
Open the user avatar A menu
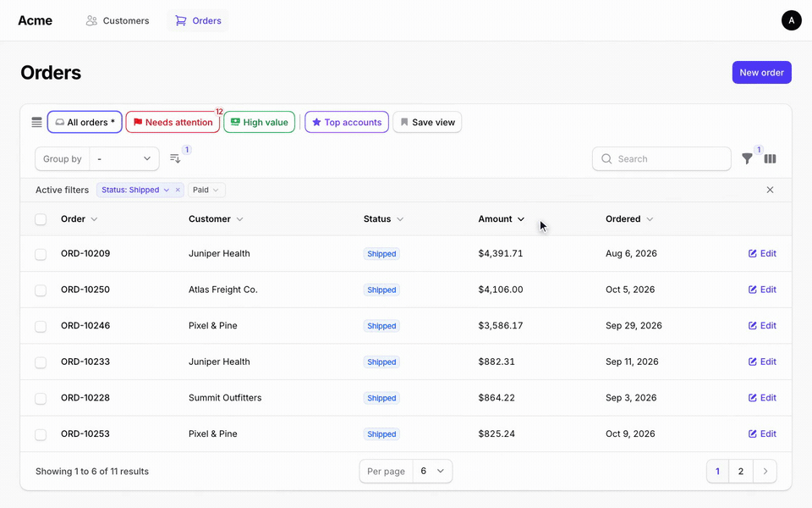click(x=792, y=20)
